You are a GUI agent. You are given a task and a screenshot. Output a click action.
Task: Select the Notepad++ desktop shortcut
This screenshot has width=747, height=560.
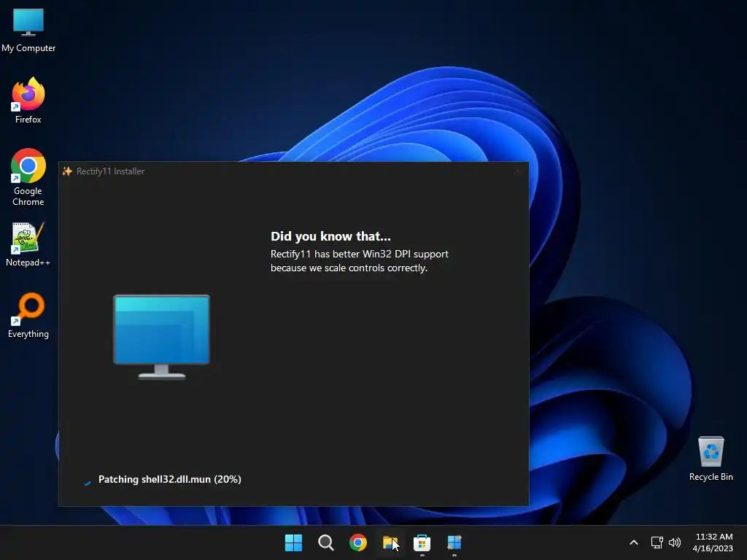[x=28, y=244]
